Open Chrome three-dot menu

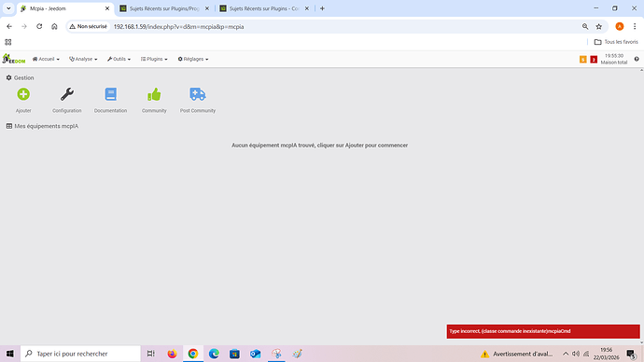635,27
